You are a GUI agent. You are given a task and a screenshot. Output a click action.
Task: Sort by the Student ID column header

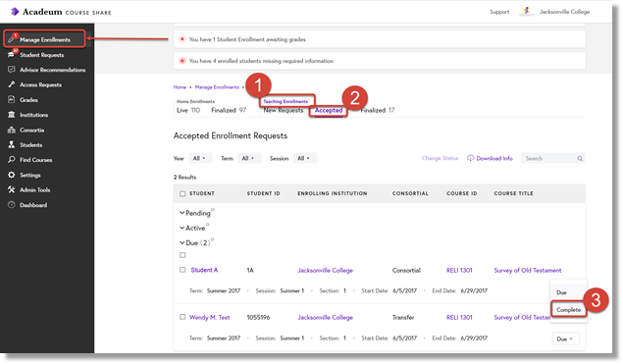[x=263, y=193]
